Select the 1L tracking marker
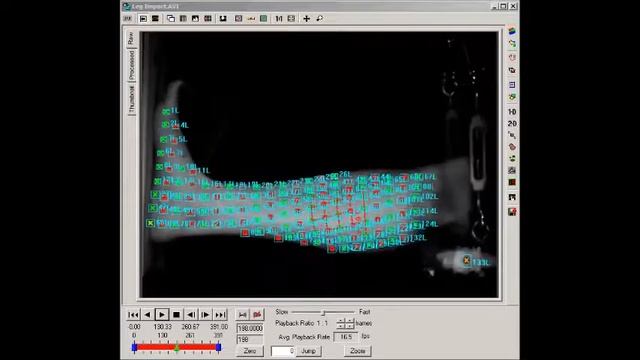Viewport: 640px width, 360px height. coord(166,111)
